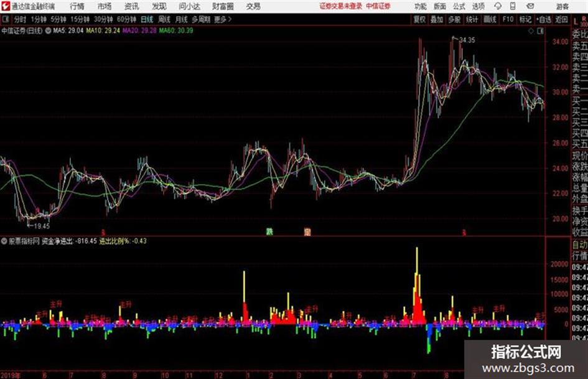
Task: Switch to the 5分钟 period
Action: point(58,19)
